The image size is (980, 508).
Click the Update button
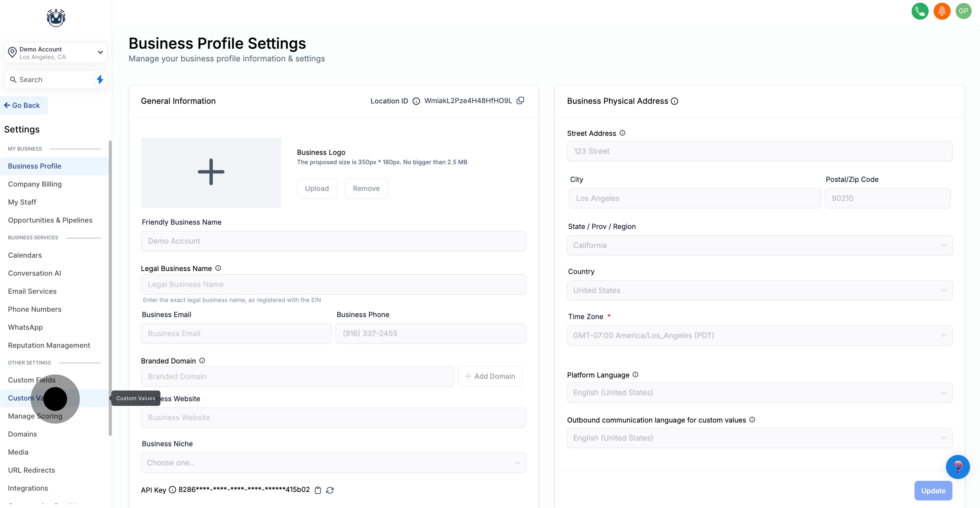click(x=933, y=491)
